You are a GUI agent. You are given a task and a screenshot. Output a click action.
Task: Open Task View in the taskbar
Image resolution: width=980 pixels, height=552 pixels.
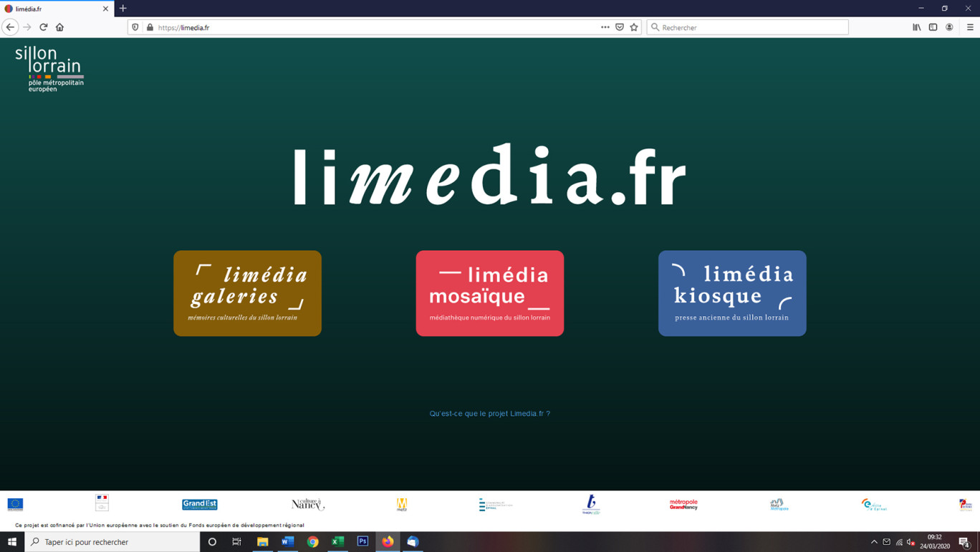point(237,542)
